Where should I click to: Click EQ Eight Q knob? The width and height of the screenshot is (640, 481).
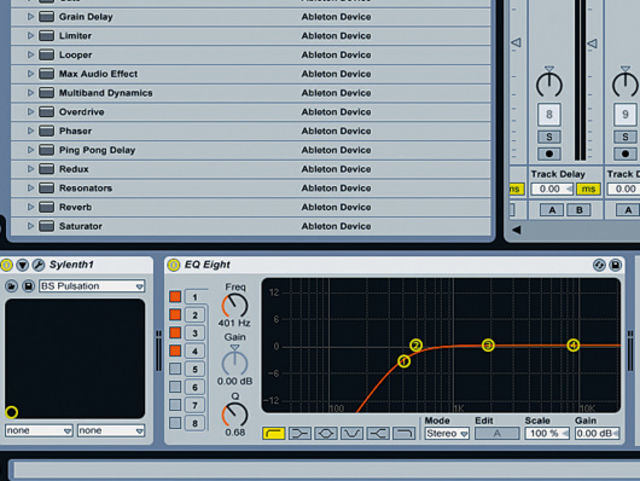(x=235, y=414)
